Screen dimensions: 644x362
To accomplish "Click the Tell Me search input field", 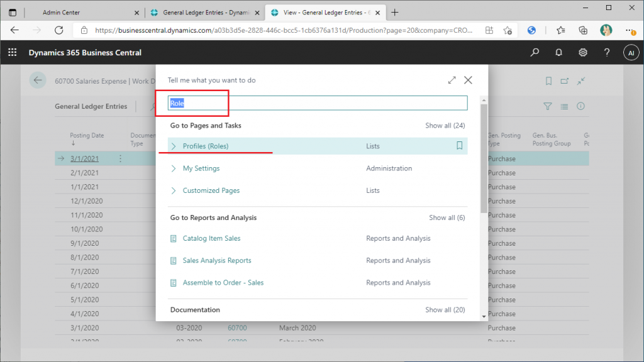I will coord(318,103).
